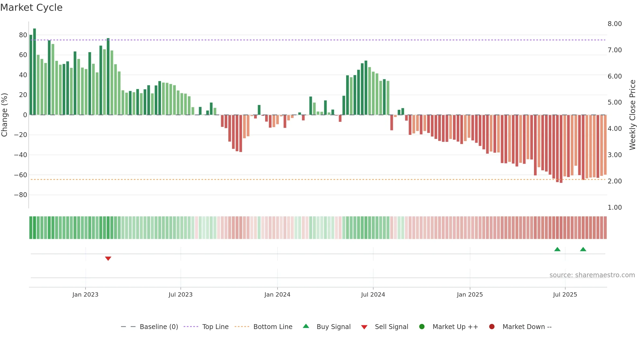The width and height of the screenshot is (644, 362).
Task: Click the Market Cycle chart title
Action: (31, 8)
